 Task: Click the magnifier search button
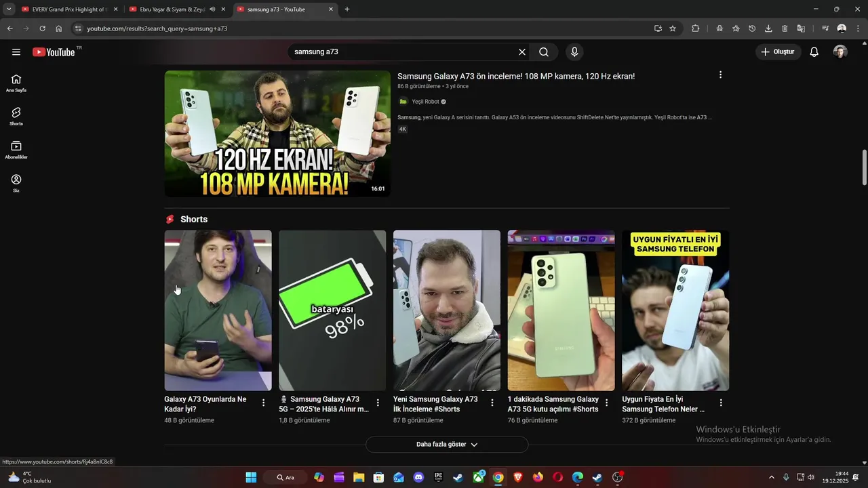point(544,52)
